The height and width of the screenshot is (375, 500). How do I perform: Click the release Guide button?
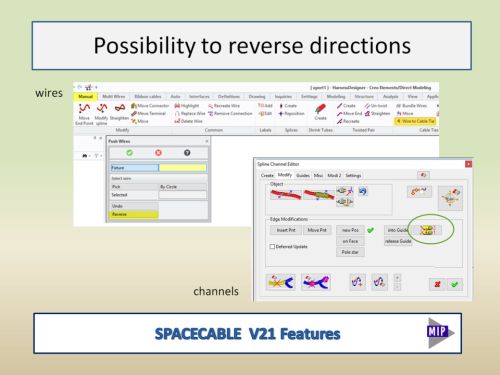(x=398, y=241)
